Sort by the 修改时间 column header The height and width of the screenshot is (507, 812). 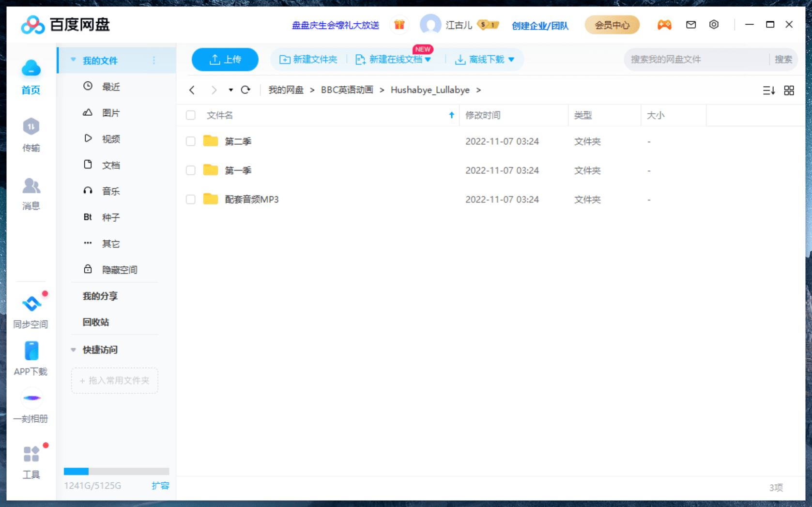point(514,115)
